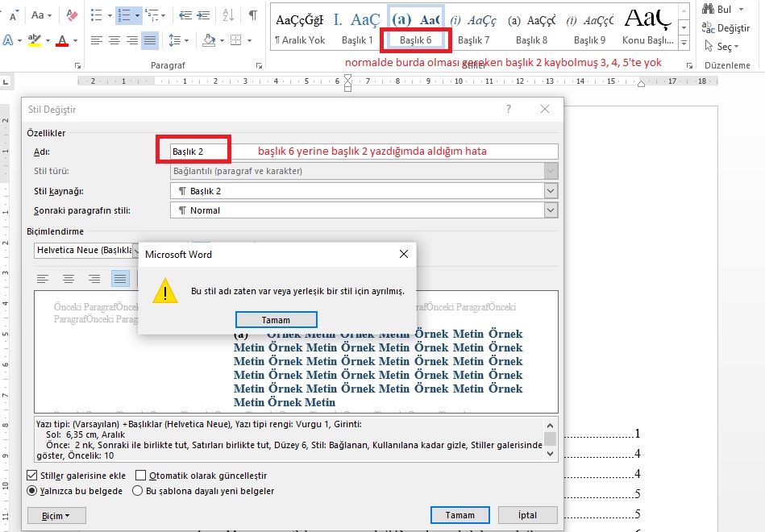Click the increase indent icon
Viewport: 765px width, 532px height.
(203, 15)
